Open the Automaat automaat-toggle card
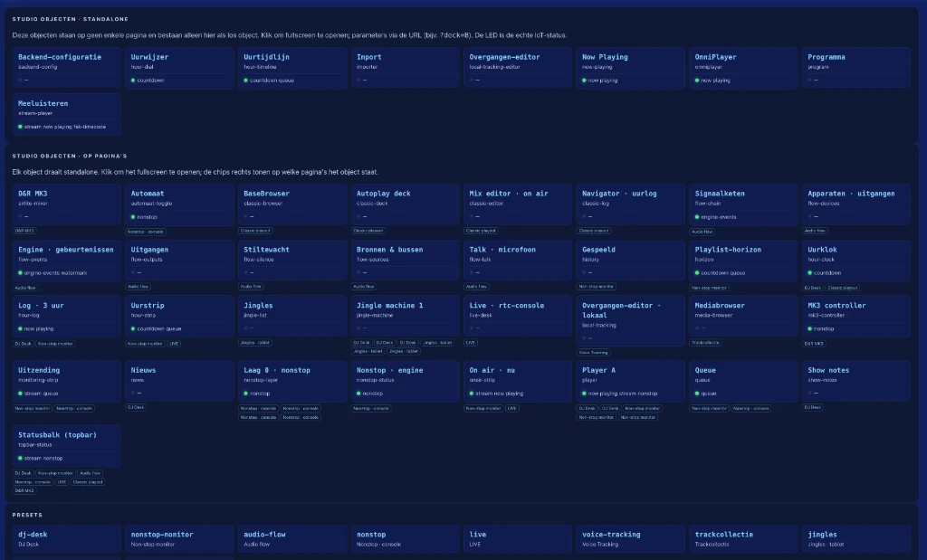 click(179, 204)
